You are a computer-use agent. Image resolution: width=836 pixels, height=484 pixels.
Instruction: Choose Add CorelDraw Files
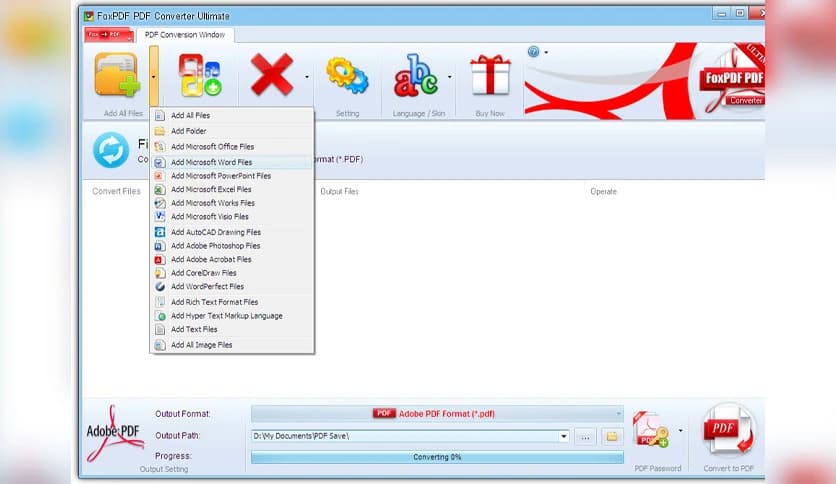point(232,273)
